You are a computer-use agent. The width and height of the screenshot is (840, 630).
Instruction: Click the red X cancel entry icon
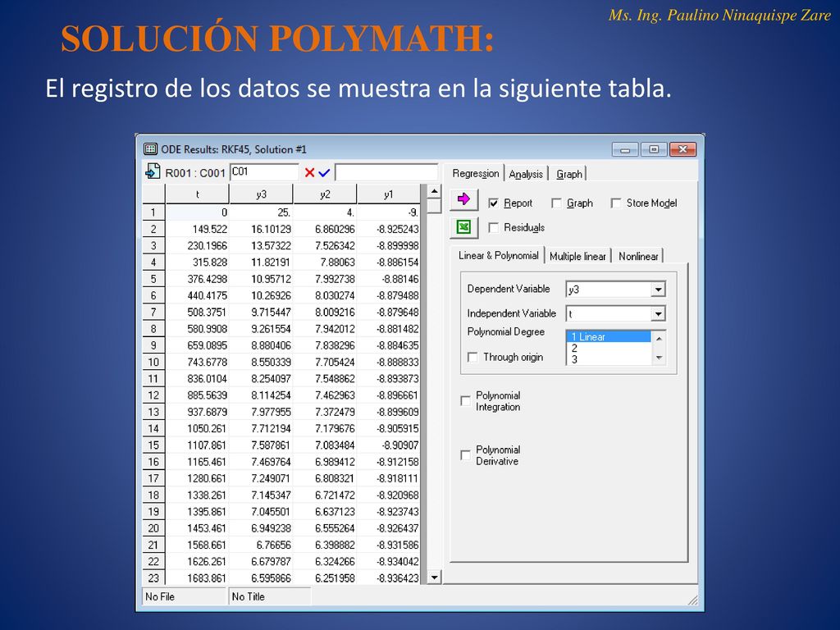tap(309, 172)
